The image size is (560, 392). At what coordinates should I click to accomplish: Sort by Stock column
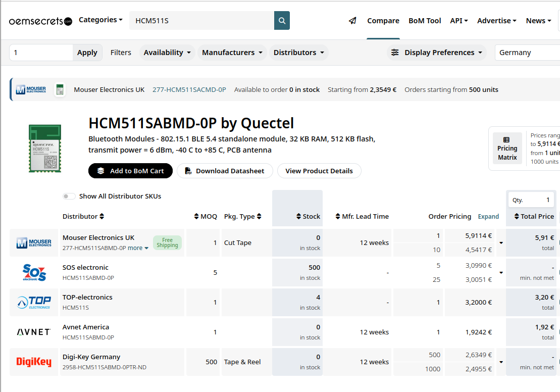point(308,216)
